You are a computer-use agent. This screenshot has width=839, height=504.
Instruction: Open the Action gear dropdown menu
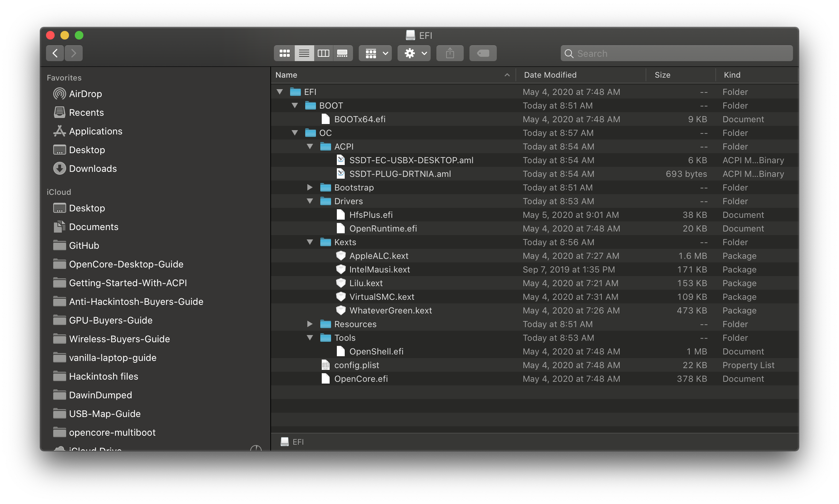pyautogui.click(x=414, y=54)
